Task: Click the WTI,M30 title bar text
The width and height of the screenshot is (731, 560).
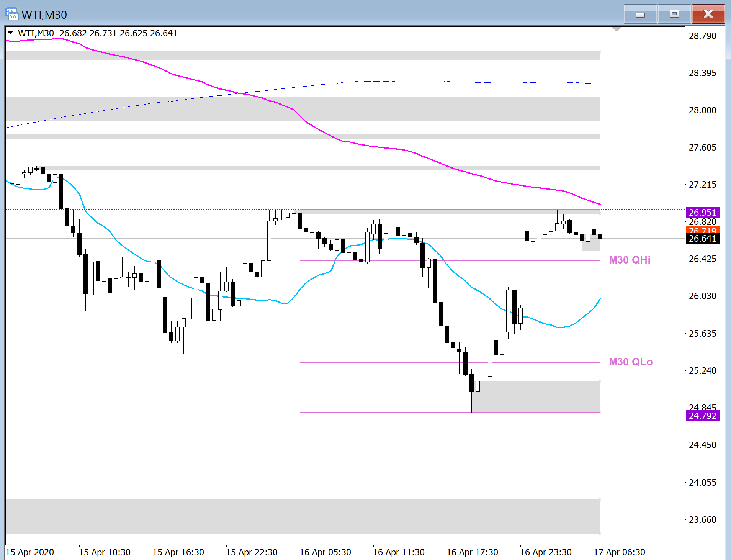Action: pos(44,15)
